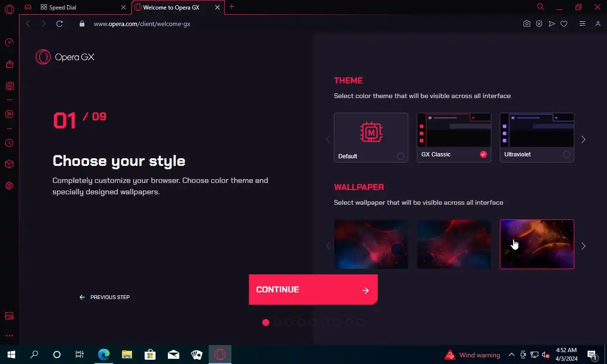
Task: Open History clock in sidebar
Action: [9, 143]
